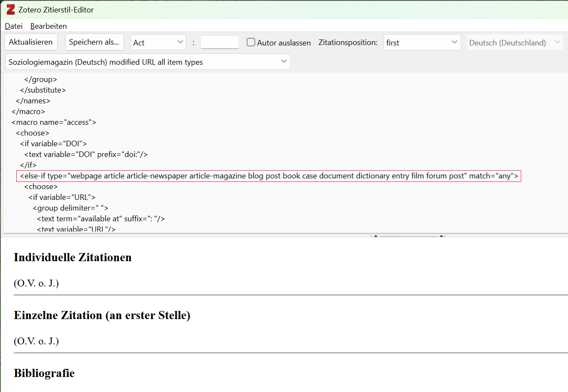The height and width of the screenshot is (392, 568).
Task: Click the </if> closing tag line
Action: click(x=28, y=165)
